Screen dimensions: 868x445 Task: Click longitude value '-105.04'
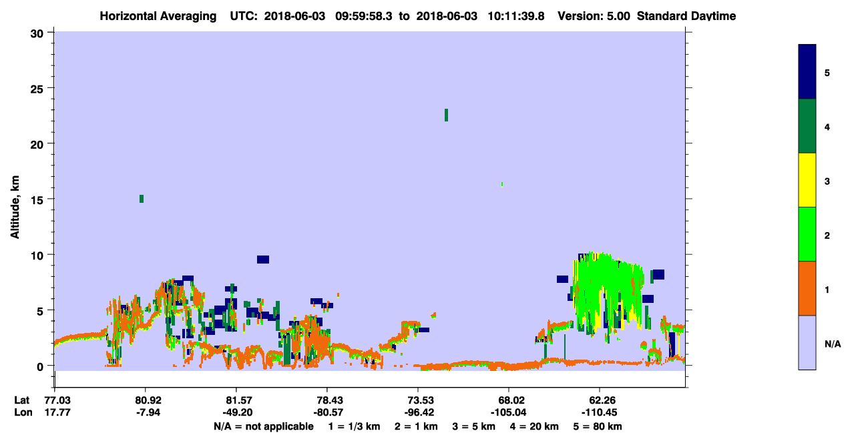pyautogui.click(x=509, y=412)
